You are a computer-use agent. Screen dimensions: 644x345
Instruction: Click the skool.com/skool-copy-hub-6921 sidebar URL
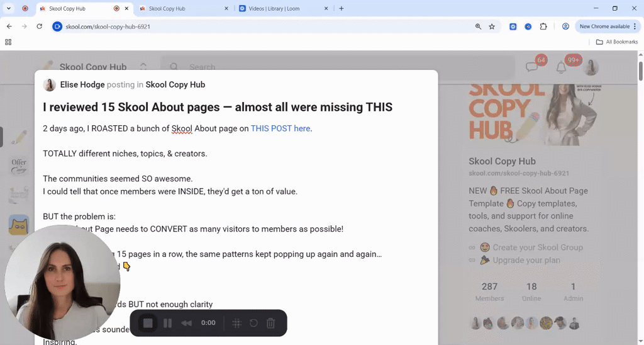point(519,174)
